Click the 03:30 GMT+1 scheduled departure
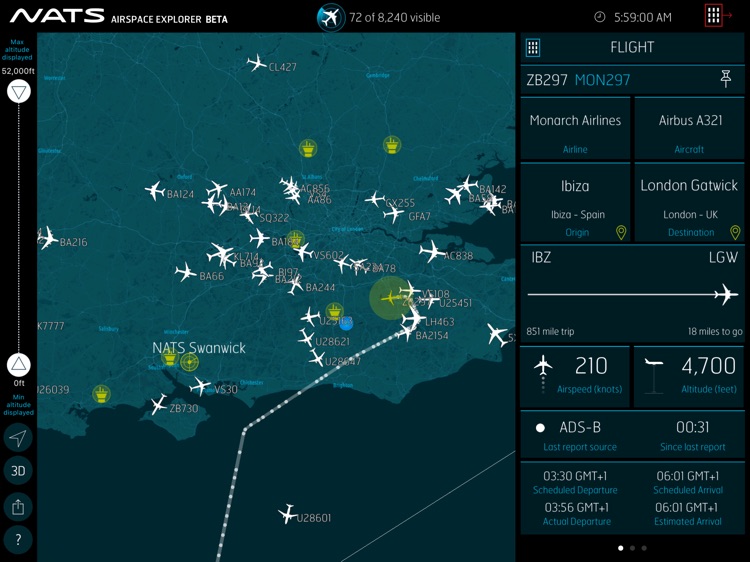The width and height of the screenshot is (750, 562). pos(575,482)
